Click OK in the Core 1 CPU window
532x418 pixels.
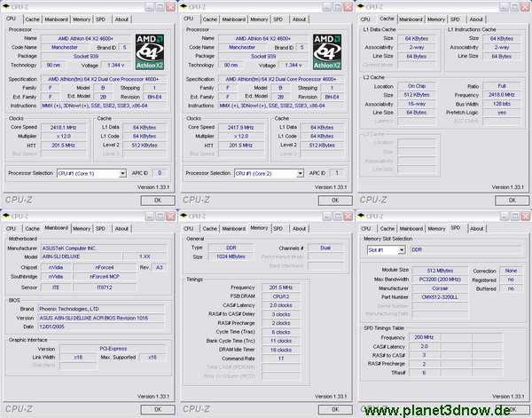coord(158,201)
